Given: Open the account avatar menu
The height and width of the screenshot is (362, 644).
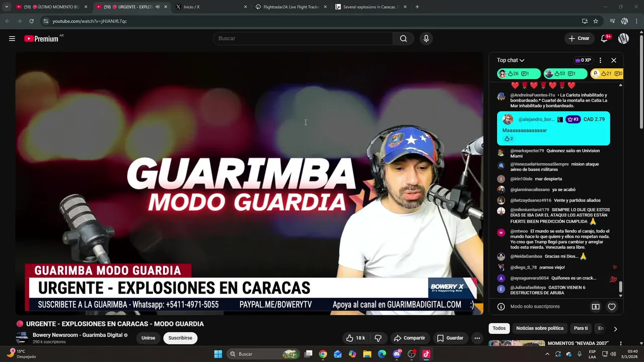Looking at the screenshot, I should point(623,38).
